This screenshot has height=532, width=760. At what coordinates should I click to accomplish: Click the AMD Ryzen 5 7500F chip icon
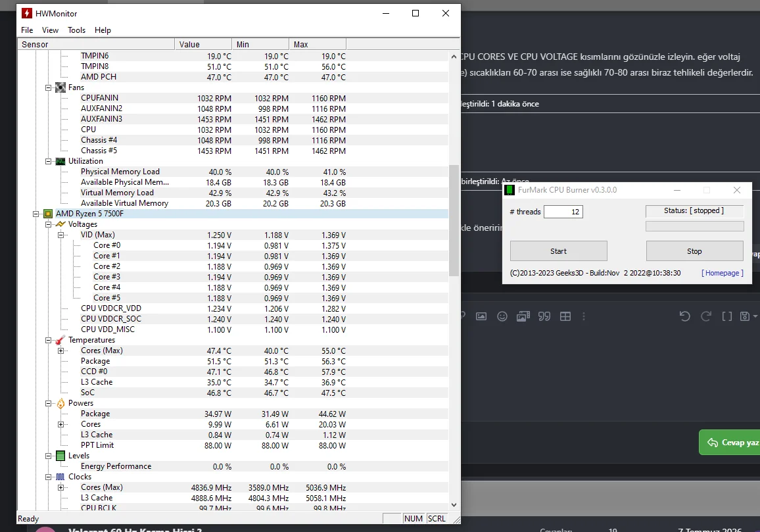click(x=48, y=214)
